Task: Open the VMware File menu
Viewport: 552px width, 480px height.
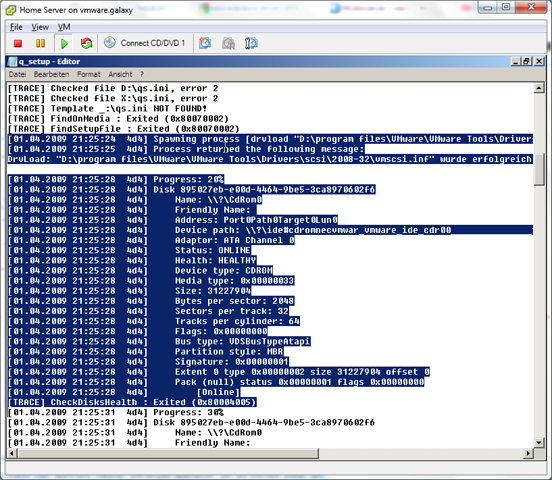Action: [16, 27]
